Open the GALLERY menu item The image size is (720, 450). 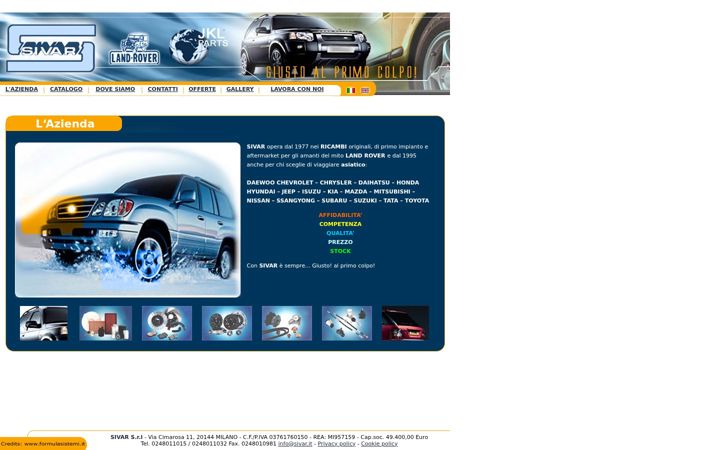240,89
